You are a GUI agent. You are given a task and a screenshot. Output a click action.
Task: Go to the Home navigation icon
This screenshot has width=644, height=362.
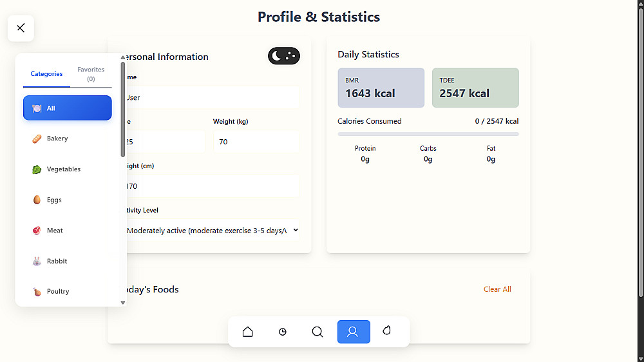click(x=247, y=332)
